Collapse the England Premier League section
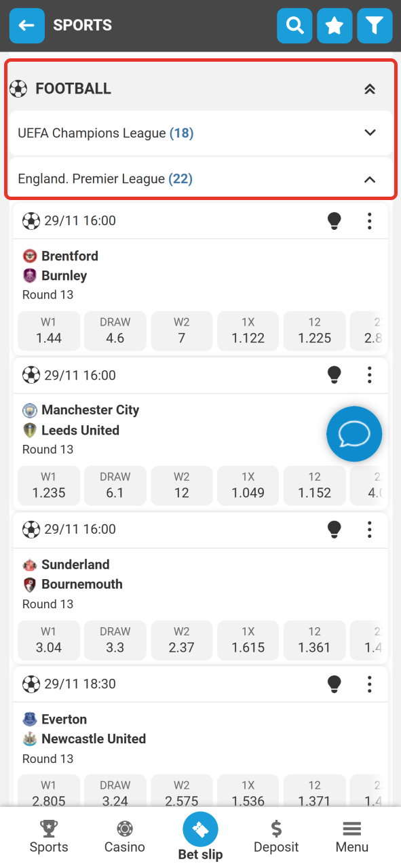Screen dimensions: 401x868 click(370, 180)
